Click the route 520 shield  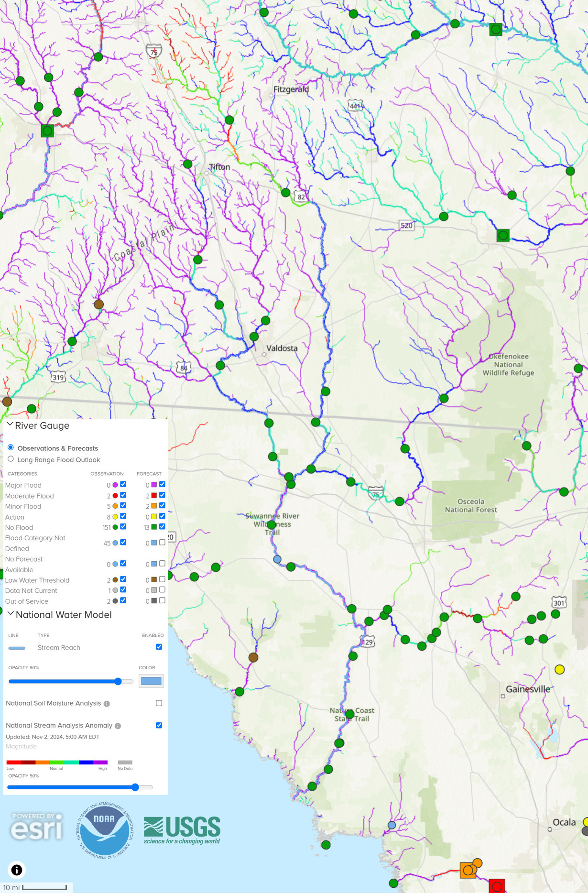click(x=407, y=225)
